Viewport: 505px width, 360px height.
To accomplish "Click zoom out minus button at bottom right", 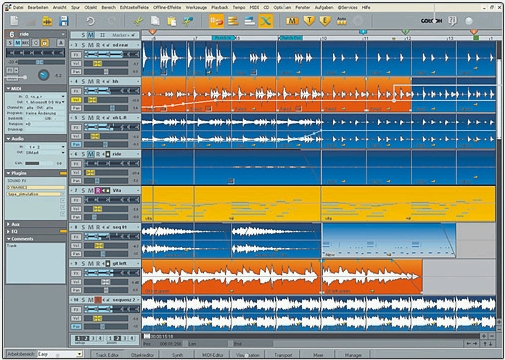I will 492,336.
